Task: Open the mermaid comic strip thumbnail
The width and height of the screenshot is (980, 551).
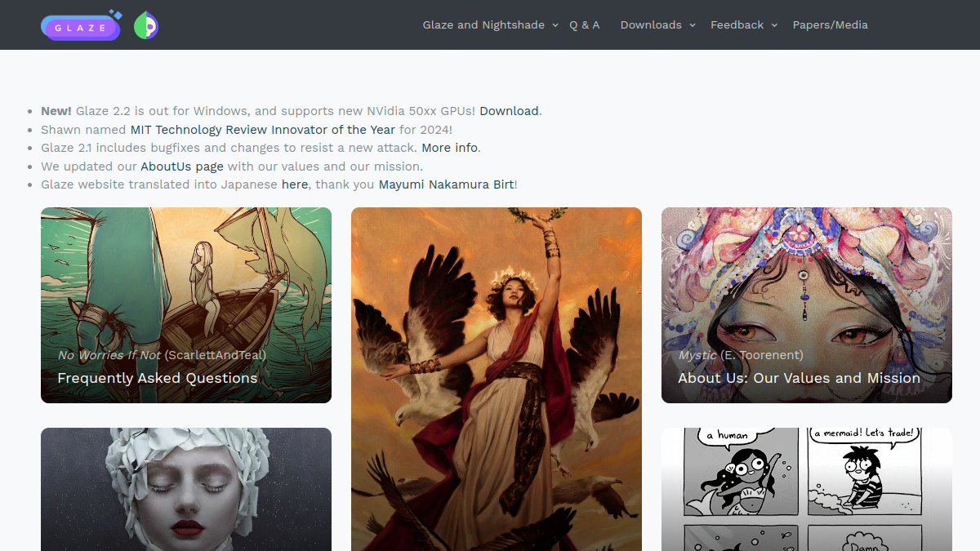Action: (807, 489)
